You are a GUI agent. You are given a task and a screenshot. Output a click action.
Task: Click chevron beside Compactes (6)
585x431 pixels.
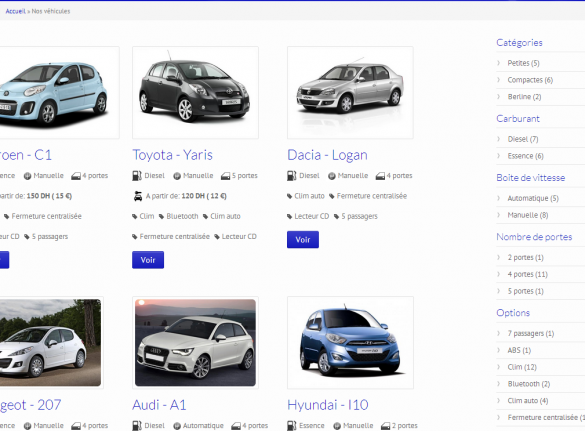pyautogui.click(x=498, y=79)
